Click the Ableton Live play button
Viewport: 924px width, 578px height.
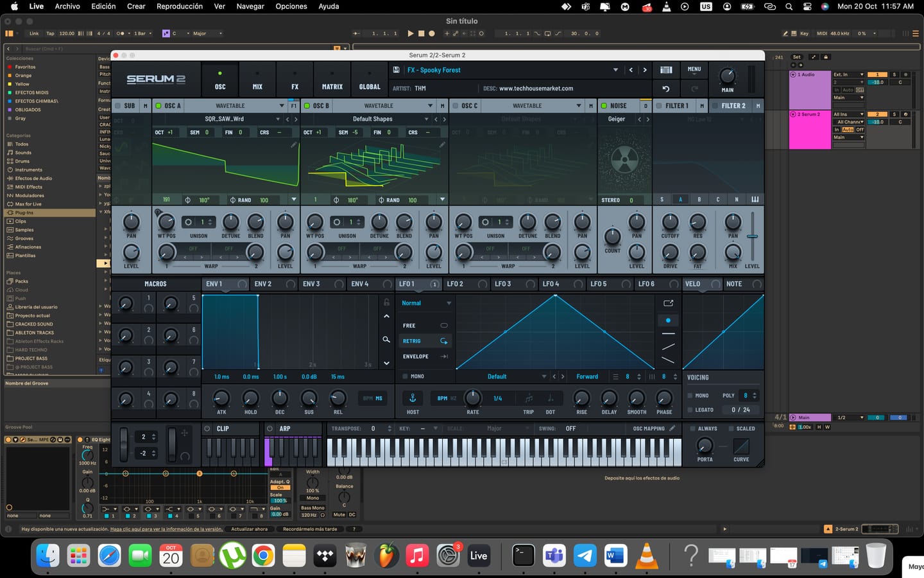pyautogui.click(x=411, y=33)
